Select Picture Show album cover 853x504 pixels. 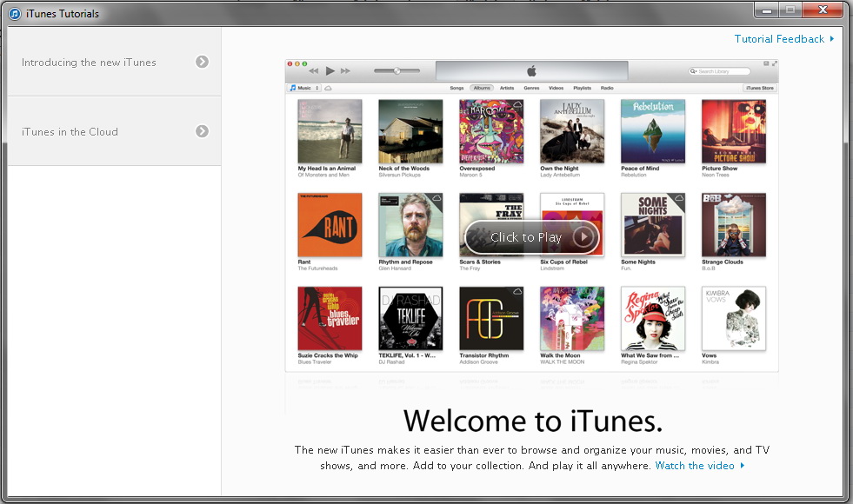734,131
